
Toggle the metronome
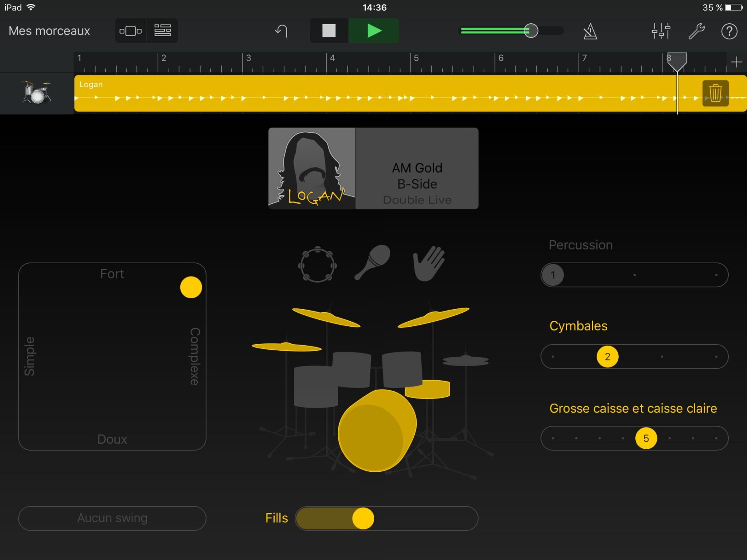coord(590,31)
